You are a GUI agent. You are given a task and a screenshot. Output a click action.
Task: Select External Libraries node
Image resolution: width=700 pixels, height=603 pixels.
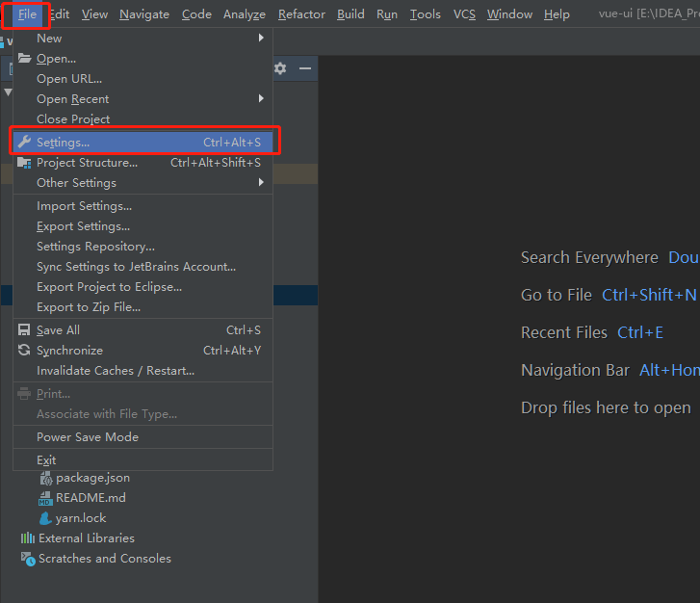(x=87, y=538)
